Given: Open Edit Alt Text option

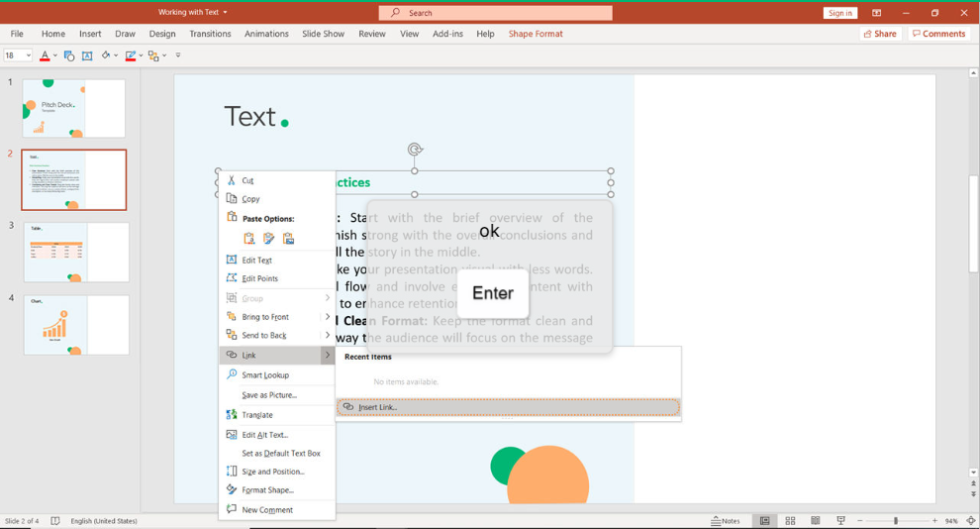Looking at the screenshot, I should [x=277, y=435].
